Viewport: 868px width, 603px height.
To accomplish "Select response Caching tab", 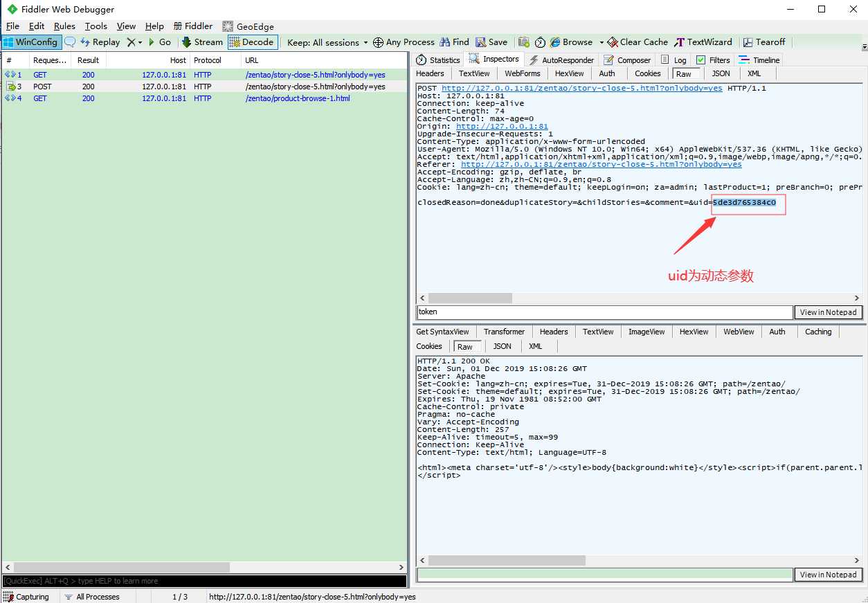I will click(818, 332).
